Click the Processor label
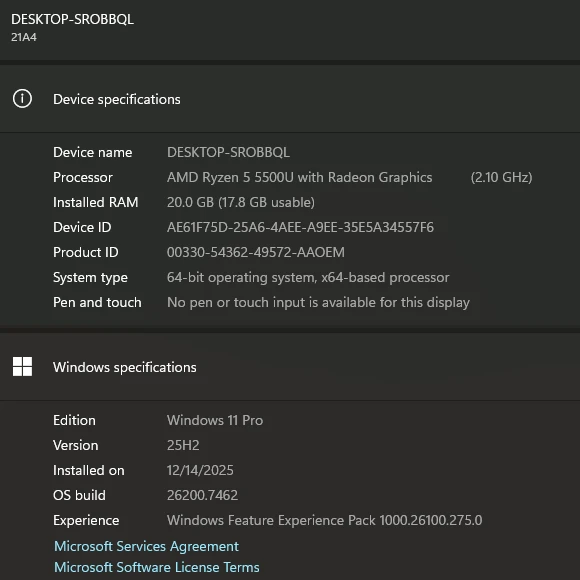The image size is (580, 580). pyautogui.click(x=83, y=178)
